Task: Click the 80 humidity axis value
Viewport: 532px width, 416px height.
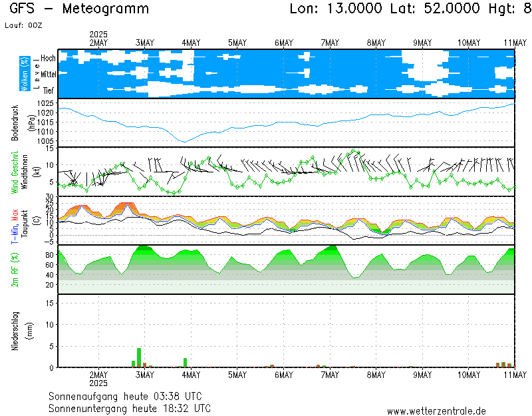Action: pyautogui.click(x=49, y=255)
